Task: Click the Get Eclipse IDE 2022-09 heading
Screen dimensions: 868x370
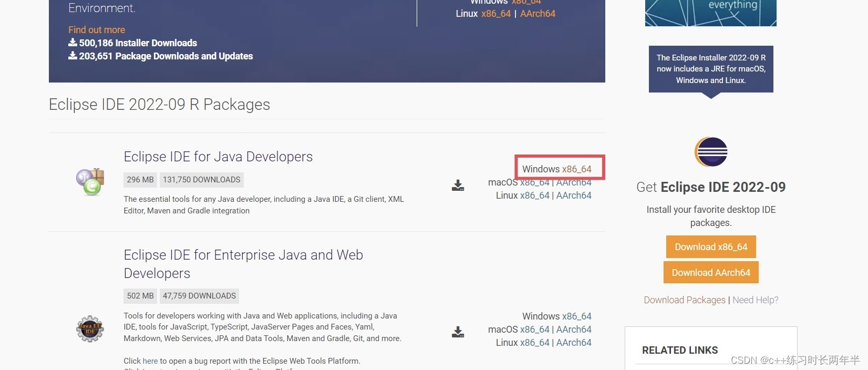Action: (711, 187)
